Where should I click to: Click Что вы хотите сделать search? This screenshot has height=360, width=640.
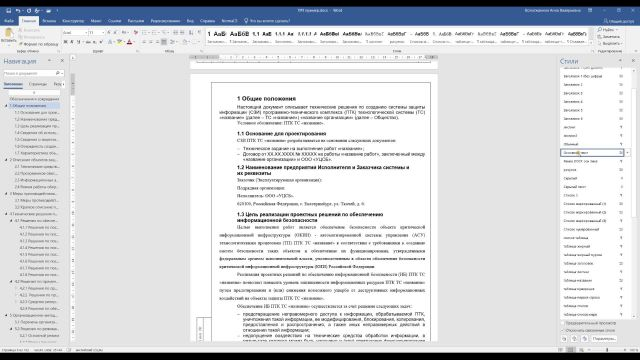pos(267,21)
